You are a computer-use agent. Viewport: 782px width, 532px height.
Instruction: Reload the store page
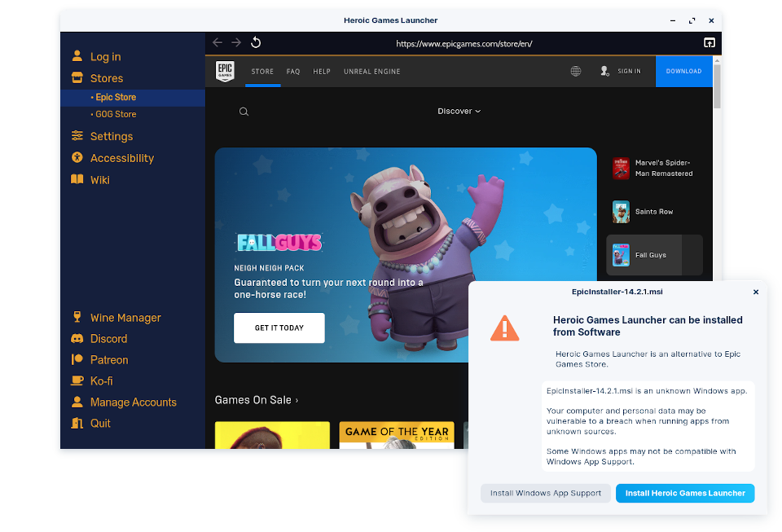click(256, 42)
